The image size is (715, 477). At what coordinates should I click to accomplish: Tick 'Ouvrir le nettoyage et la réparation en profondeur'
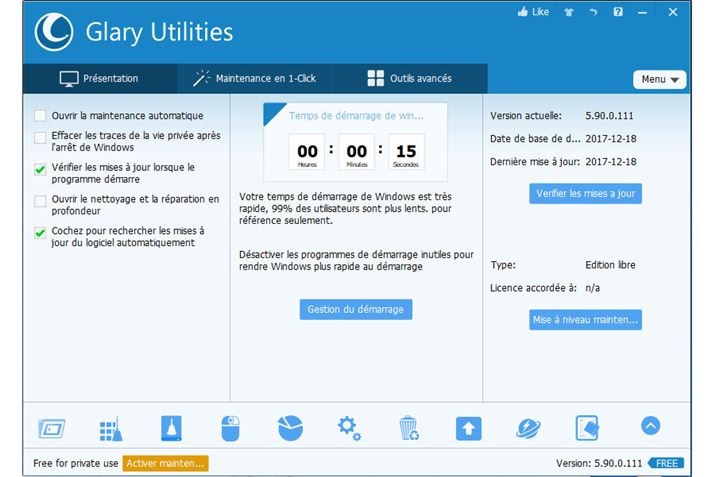(40, 201)
